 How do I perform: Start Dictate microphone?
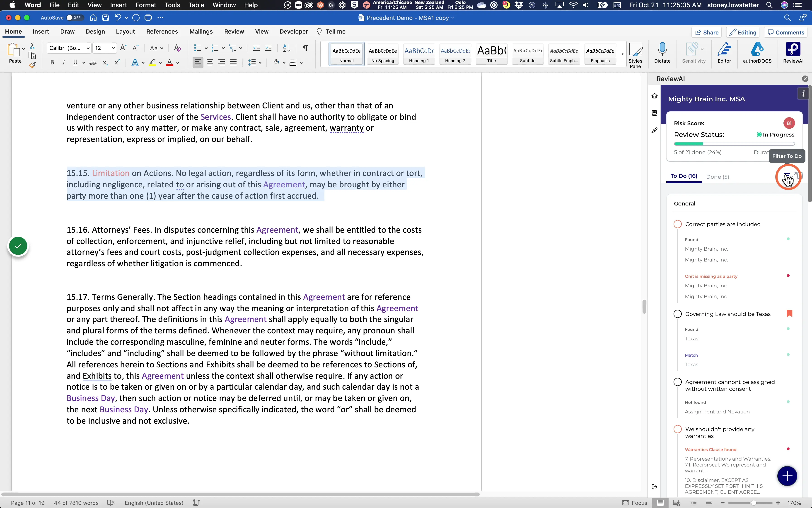tap(662, 53)
